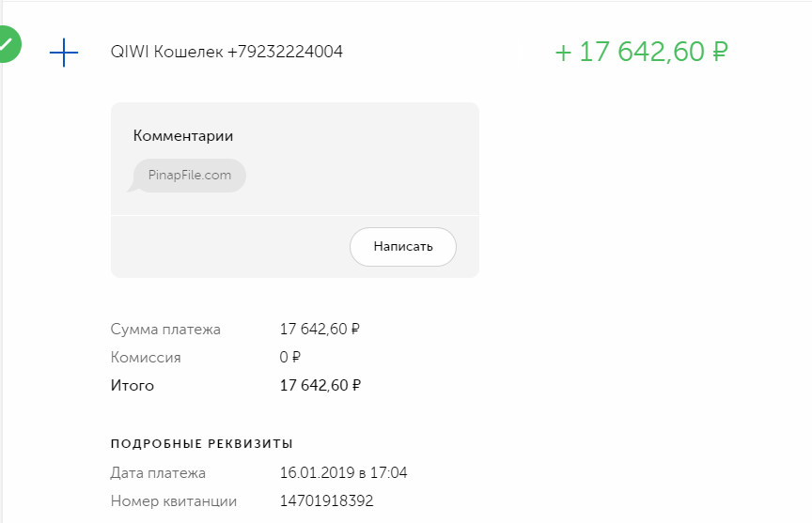The height and width of the screenshot is (523, 812).
Task: Click the Итого label
Action: [x=133, y=386]
